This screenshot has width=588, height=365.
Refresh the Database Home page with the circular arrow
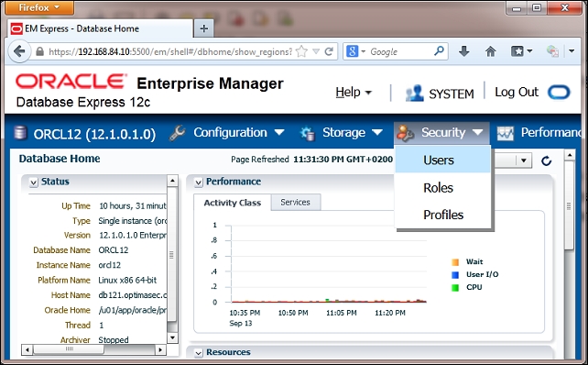(547, 161)
